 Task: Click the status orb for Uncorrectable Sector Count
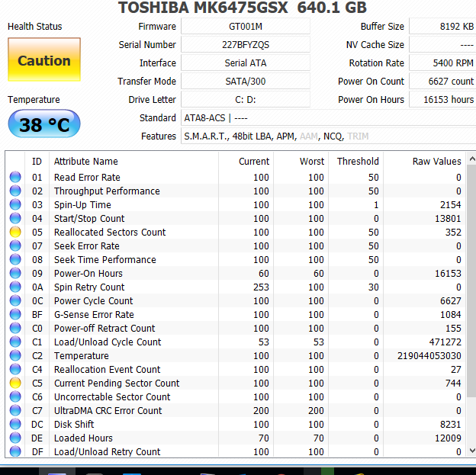point(15,396)
